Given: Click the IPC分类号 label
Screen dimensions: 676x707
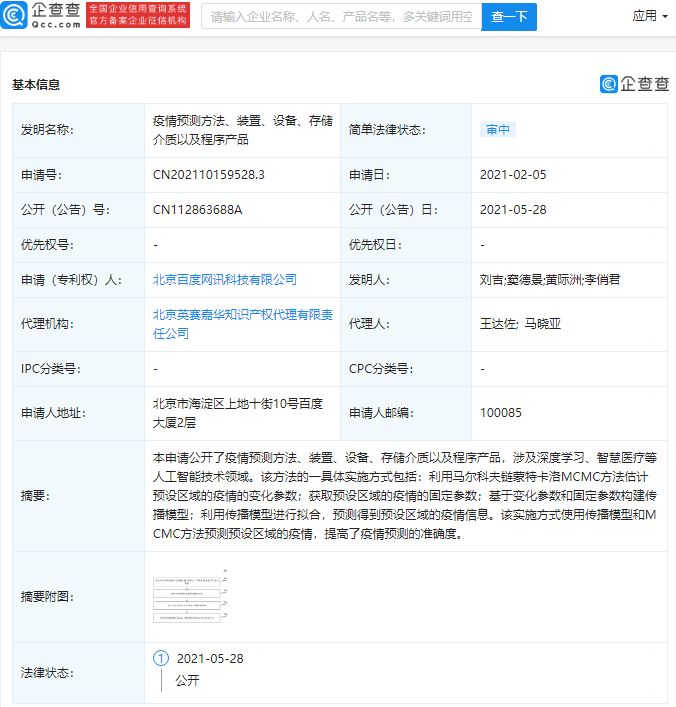Looking at the screenshot, I should 51,369.
